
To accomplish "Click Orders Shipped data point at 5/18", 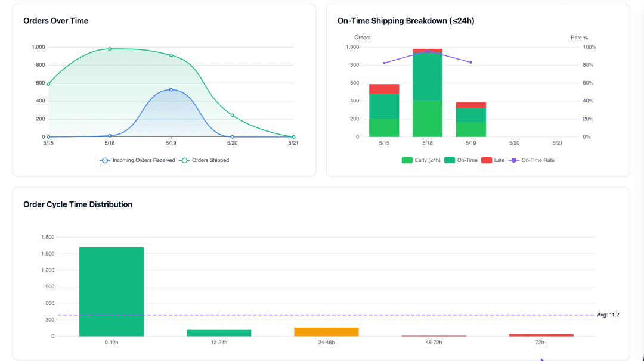I will pos(110,49).
